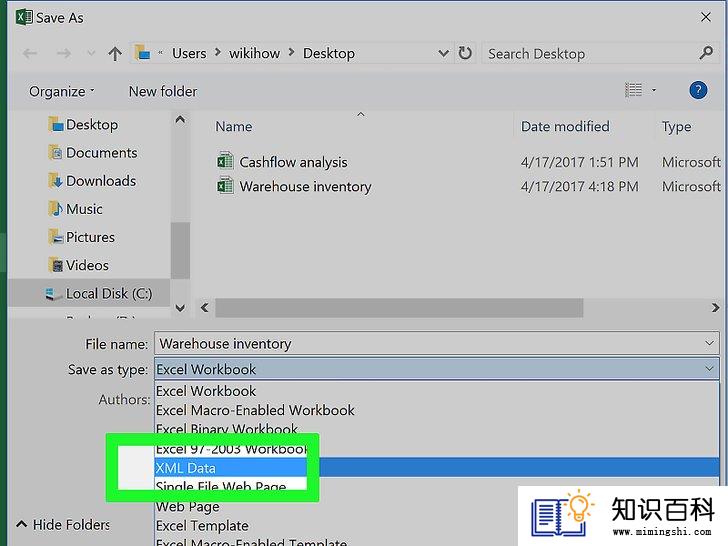Choose Web Page file type

click(188, 507)
